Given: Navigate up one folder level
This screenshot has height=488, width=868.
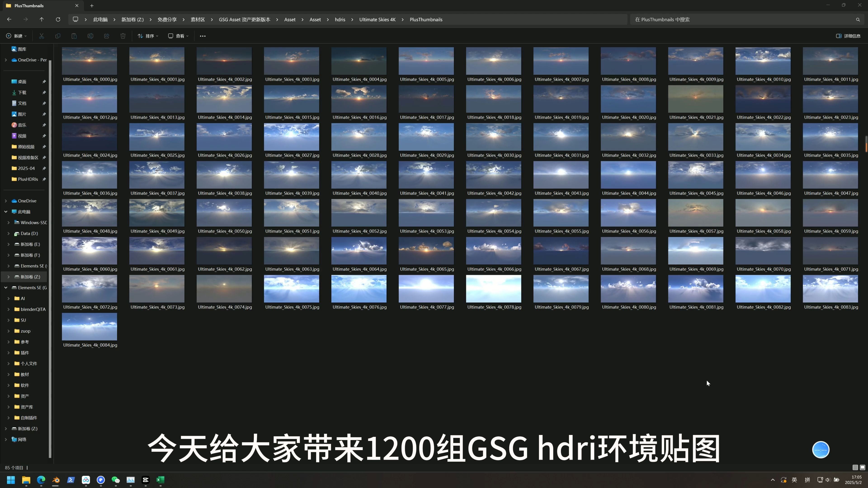Looking at the screenshot, I should (x=42, y=19).
